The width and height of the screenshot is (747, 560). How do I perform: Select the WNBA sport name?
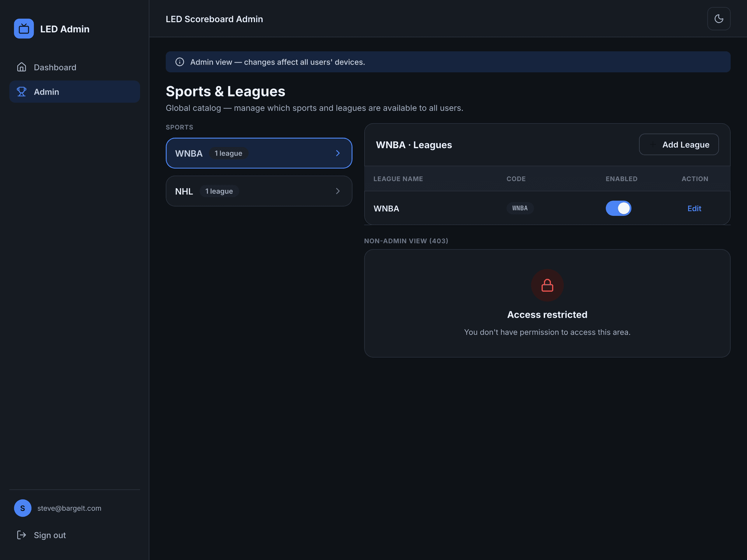[189, 153]
